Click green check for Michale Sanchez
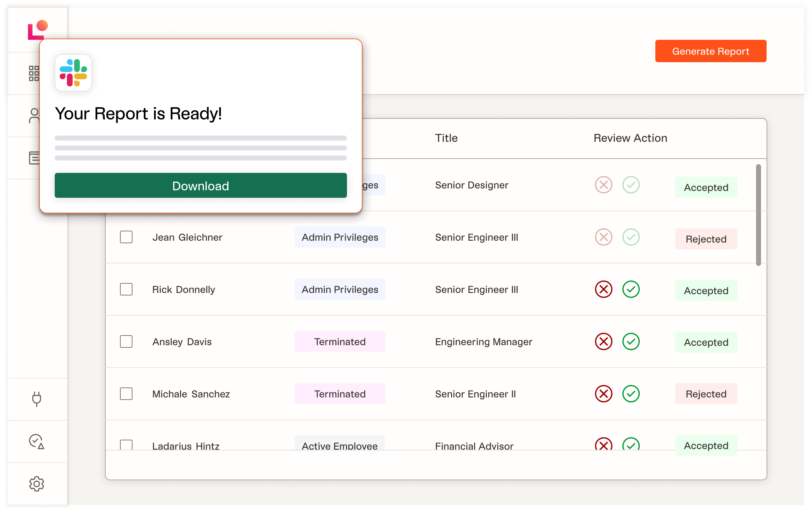 (x=631, y=394)
